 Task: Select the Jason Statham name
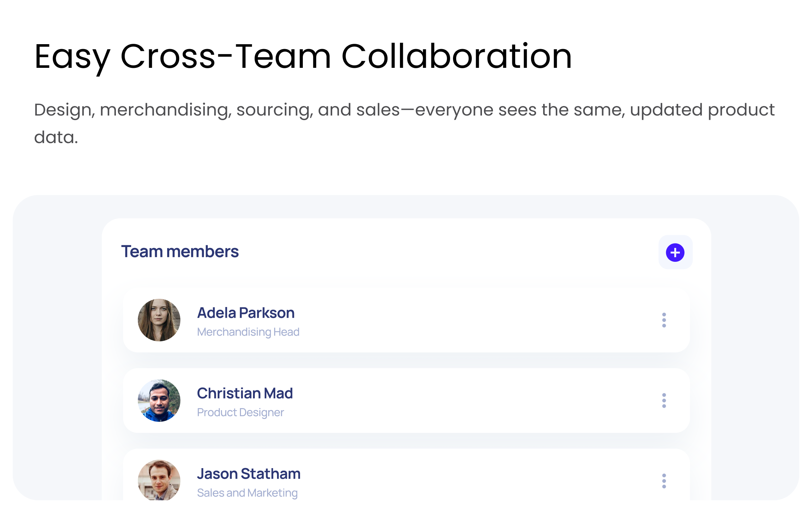coord(249,474)
